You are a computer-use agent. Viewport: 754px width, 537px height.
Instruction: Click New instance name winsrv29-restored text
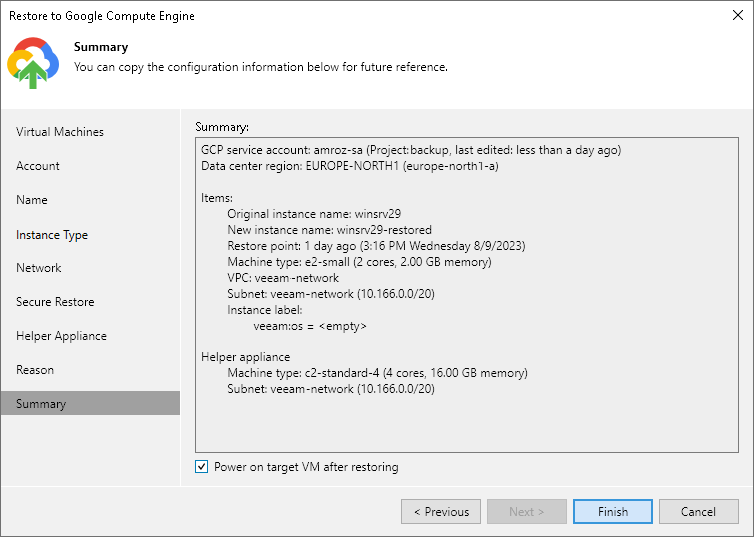click(329, 230)
